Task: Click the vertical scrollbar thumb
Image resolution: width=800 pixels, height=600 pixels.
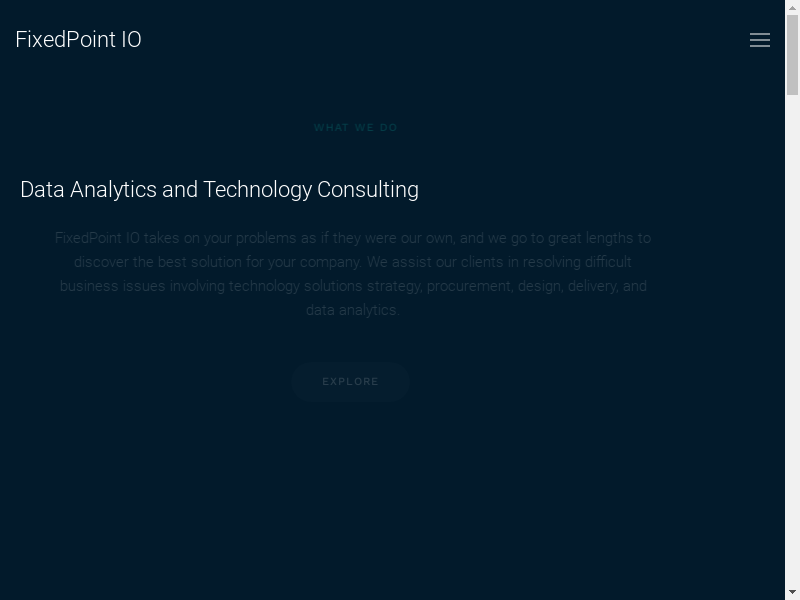Action: click(792, 55)
